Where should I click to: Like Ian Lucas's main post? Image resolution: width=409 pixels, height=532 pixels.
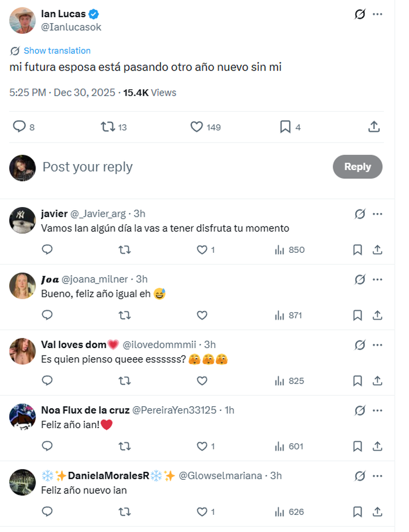(197, 127)
